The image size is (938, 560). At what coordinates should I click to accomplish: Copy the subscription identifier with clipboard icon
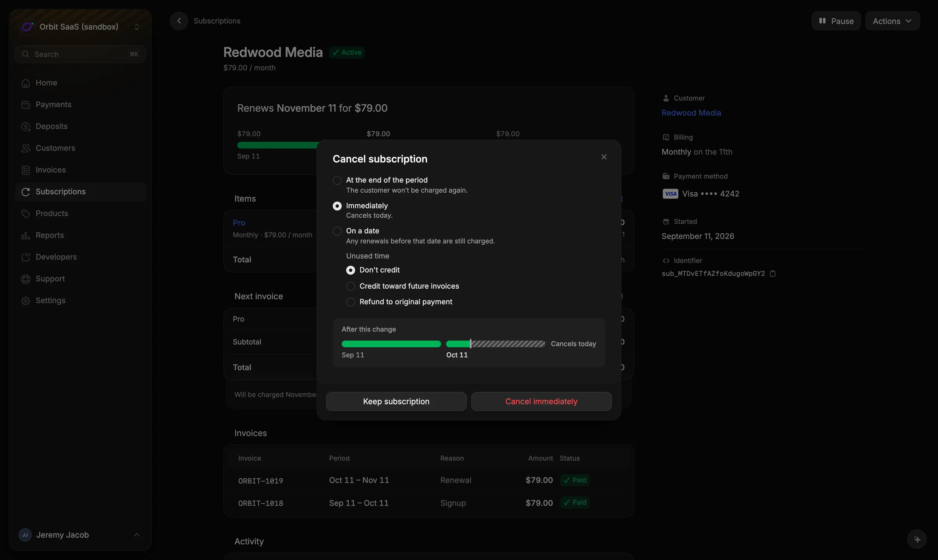(773, 274)
